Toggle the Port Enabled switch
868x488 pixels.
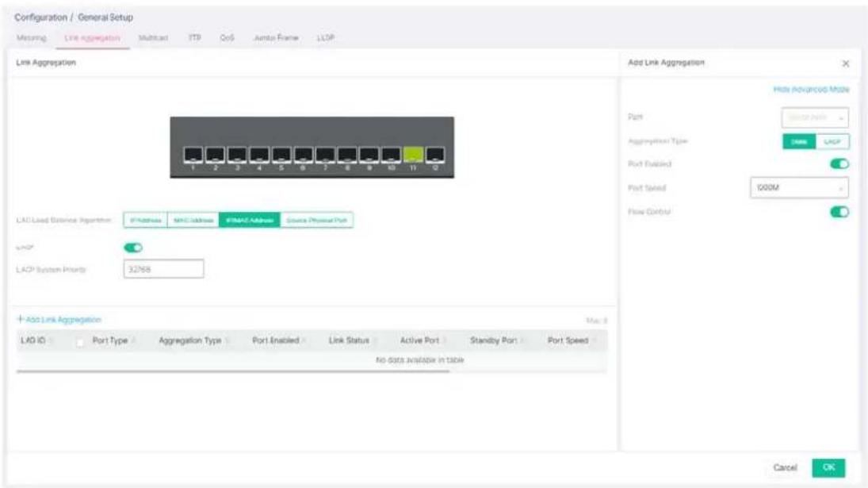(839, 164)
